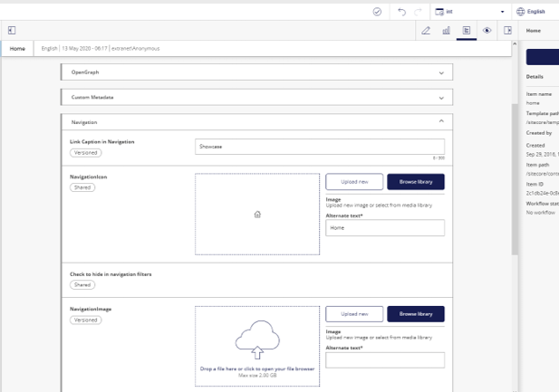Click the site selector screen icon
The image size is (559, 392).
pyautogui.click(x=439, y=12)
